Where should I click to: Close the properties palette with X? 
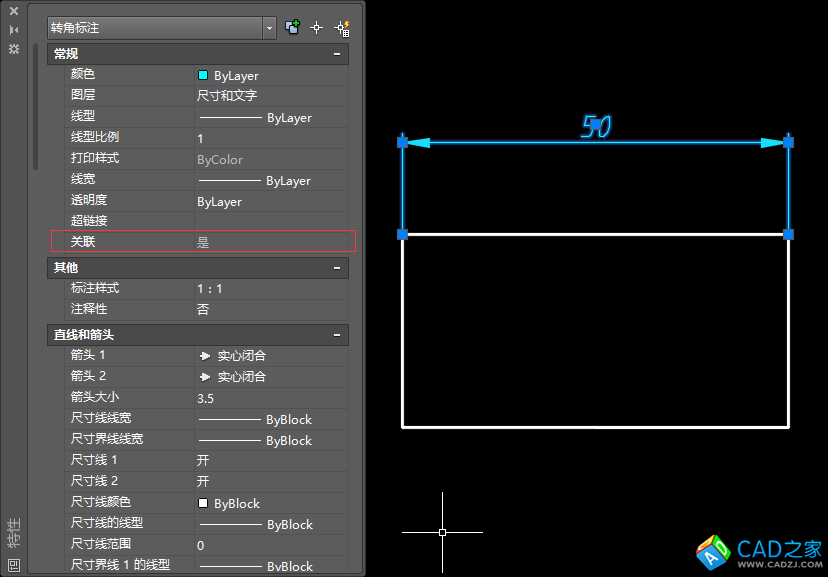(x=14, y=12)
